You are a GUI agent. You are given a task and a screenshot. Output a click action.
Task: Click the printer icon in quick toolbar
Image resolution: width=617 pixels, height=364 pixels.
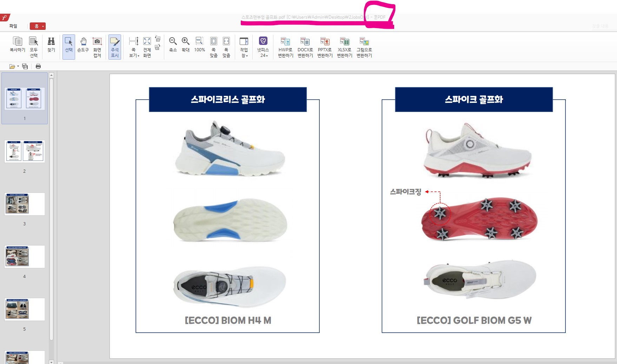[38, 66]
